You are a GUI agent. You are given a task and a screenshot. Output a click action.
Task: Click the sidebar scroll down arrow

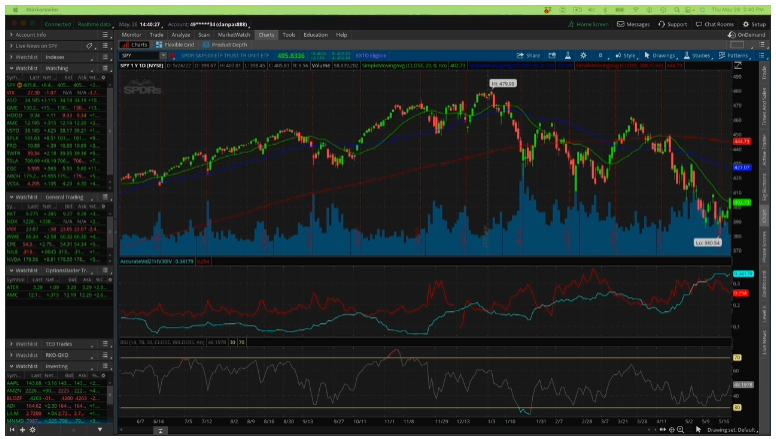click(100, 430)
